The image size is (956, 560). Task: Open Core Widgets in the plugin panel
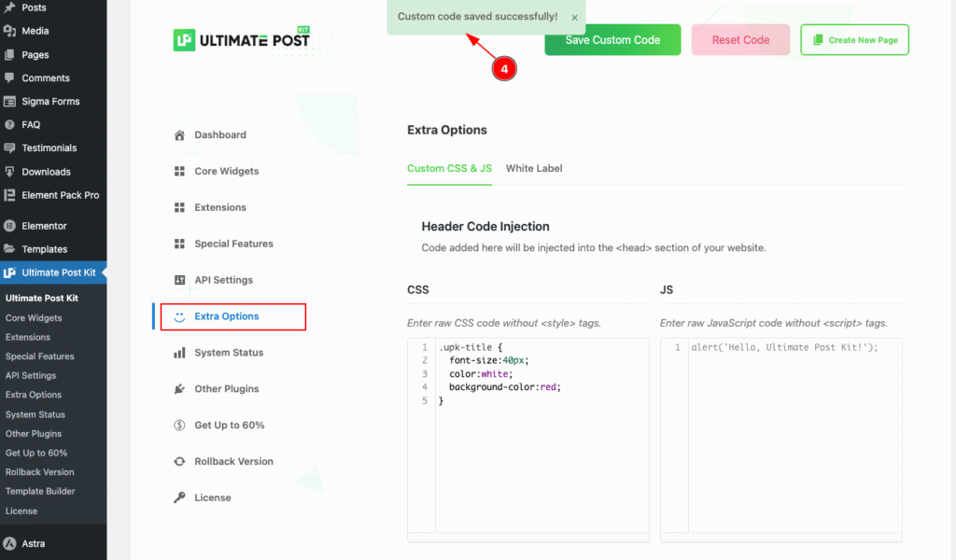[227, 171]
